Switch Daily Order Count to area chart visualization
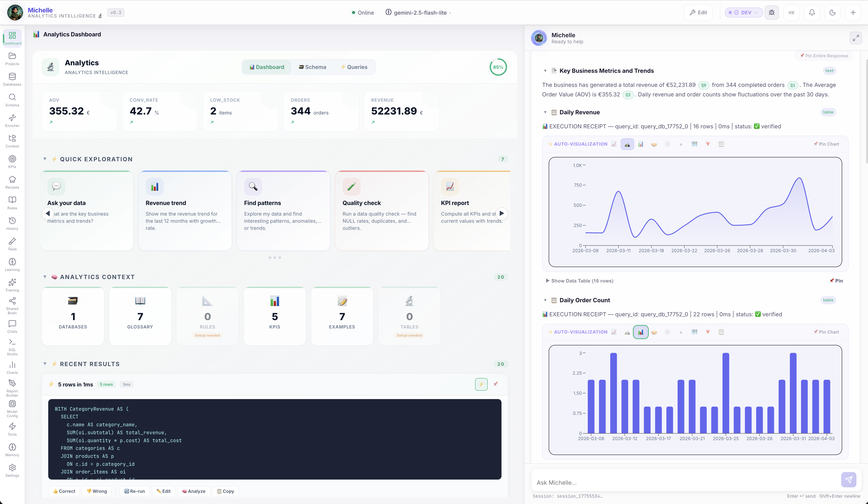Viewport: 868px width, 504px height. 627,332
